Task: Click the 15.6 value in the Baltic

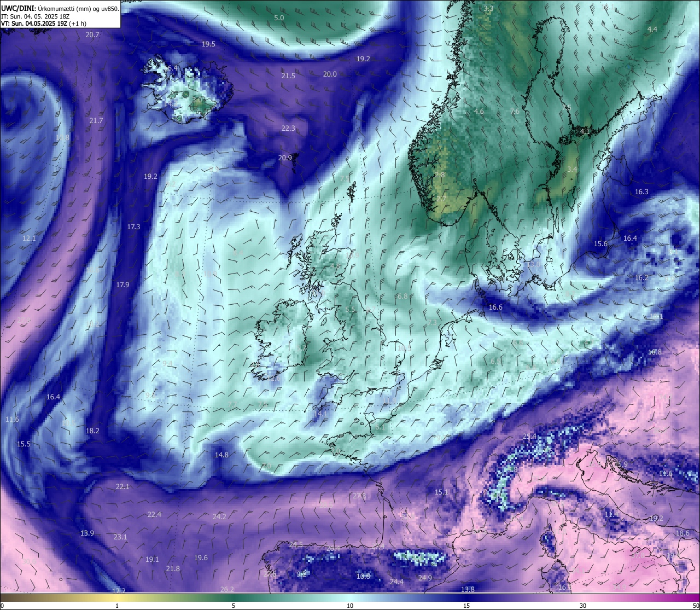Action: click(x=601, y=243)
